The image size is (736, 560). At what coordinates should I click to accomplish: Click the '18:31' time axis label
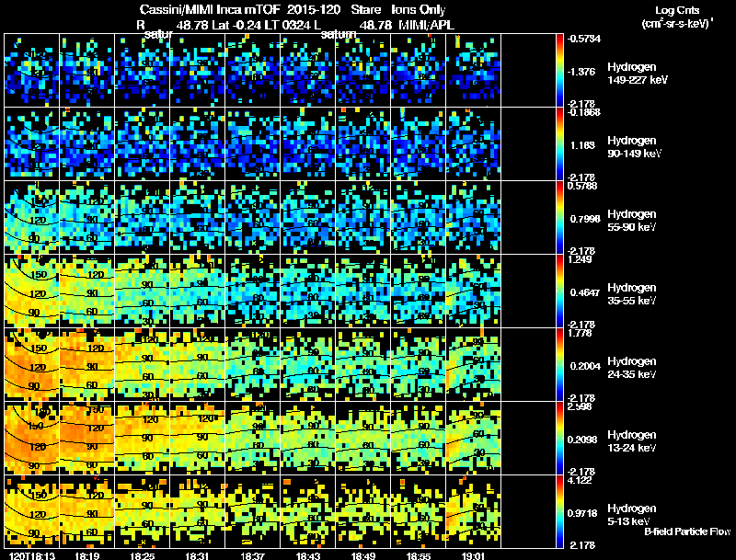pyautogui.click(x=198, y=555)
